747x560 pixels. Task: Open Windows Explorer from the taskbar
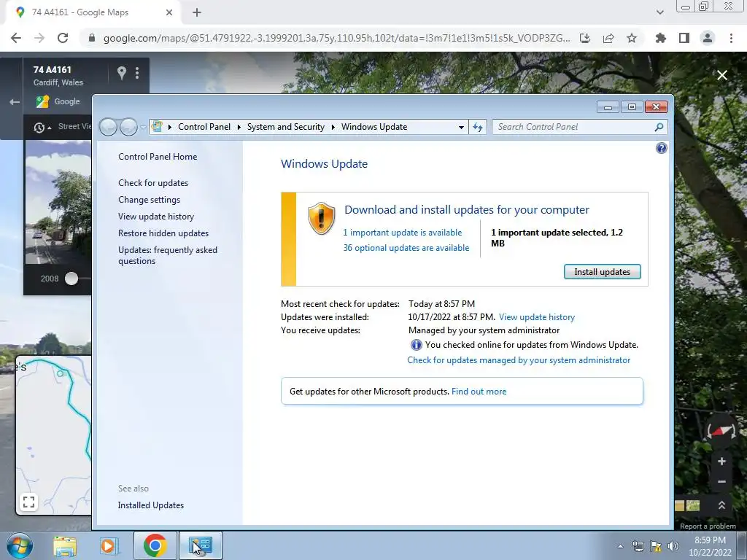[64, 546]
